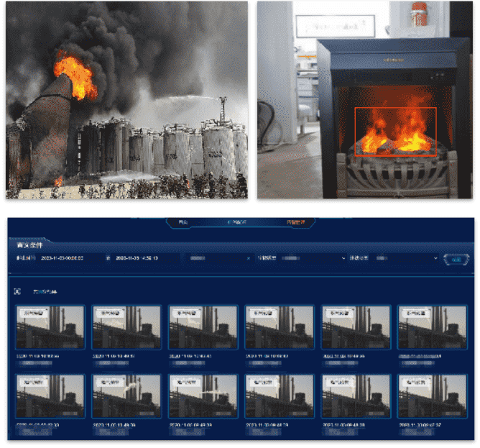Open the third thumbnail in the bottom row
Image resolution: width=480 pixels, height=448 pixels.
tap(203, 397)
